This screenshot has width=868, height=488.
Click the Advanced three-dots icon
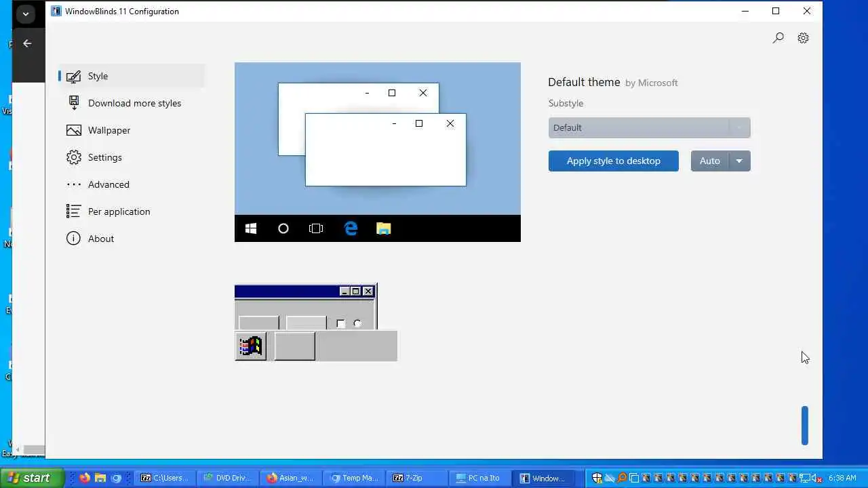[x=73, y=184]
